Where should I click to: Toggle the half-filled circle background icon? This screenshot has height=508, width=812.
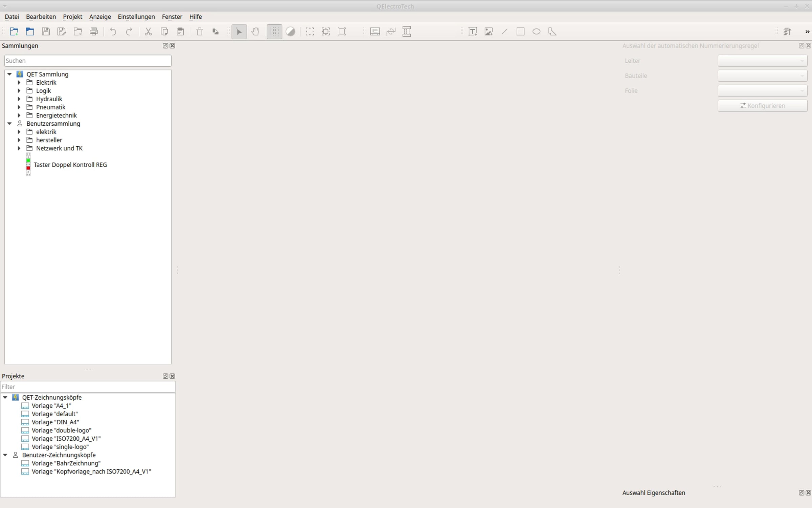tap(291, 31)
